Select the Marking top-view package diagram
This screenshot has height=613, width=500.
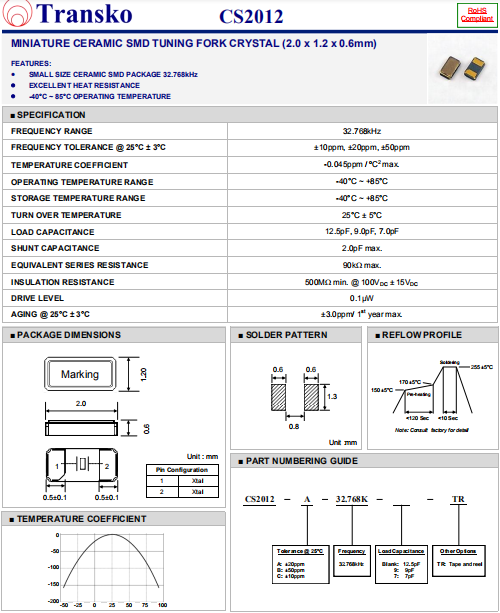point(80,374)
